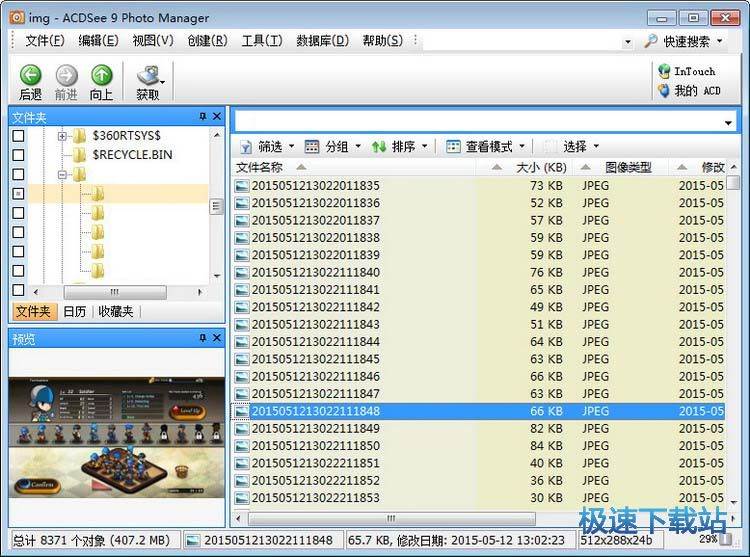Screen dimensions: 750x557
Task: Click the Filter (筛选) funnel icon
Action: click(245, 147)
